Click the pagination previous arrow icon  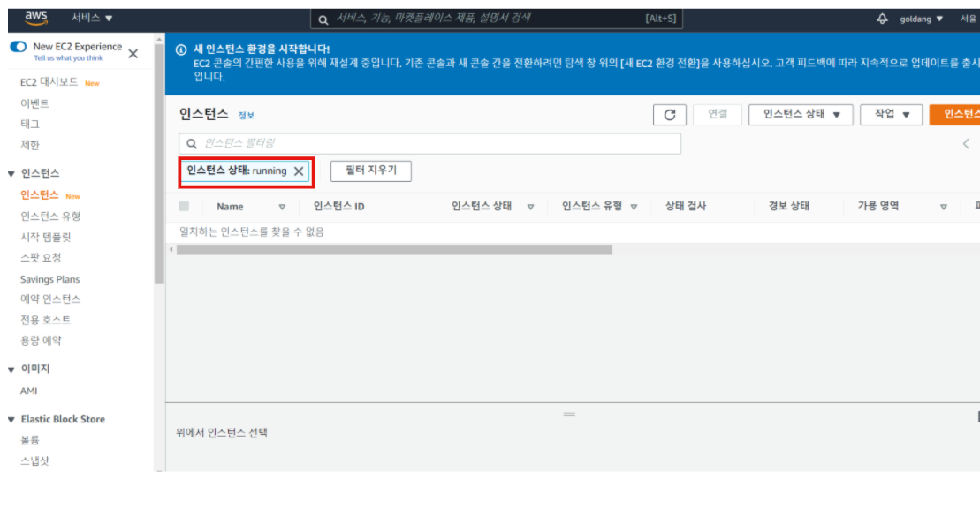(966, 144)
